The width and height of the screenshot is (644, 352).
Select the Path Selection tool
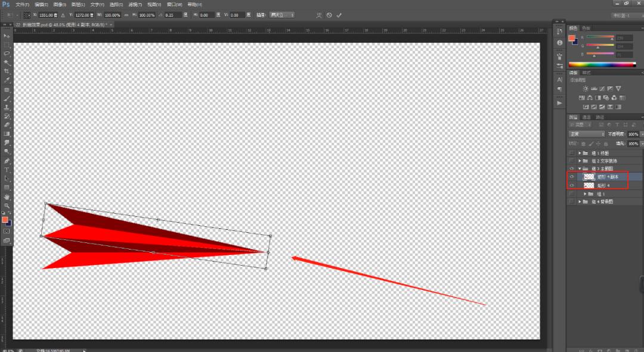(7, 179)
